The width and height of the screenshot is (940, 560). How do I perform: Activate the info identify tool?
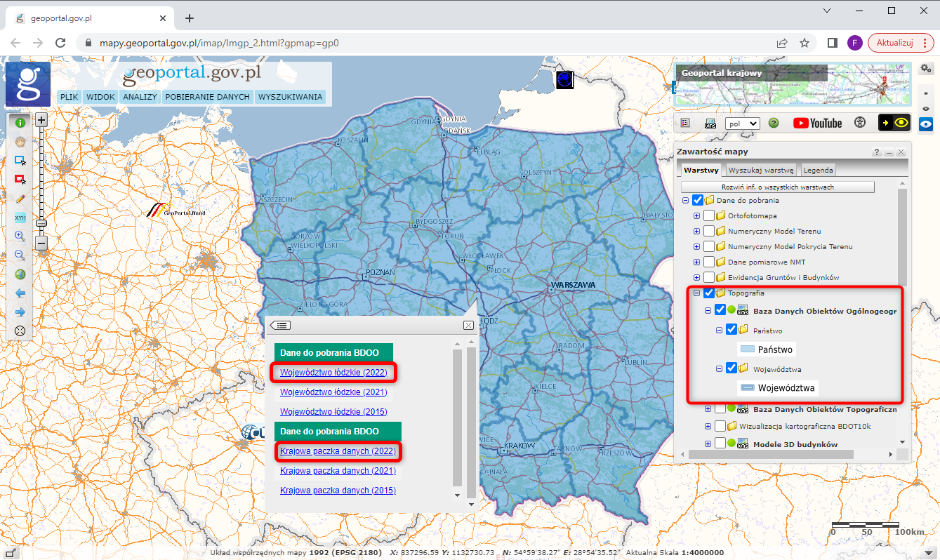pyautogui.click(x=20, y=123)
